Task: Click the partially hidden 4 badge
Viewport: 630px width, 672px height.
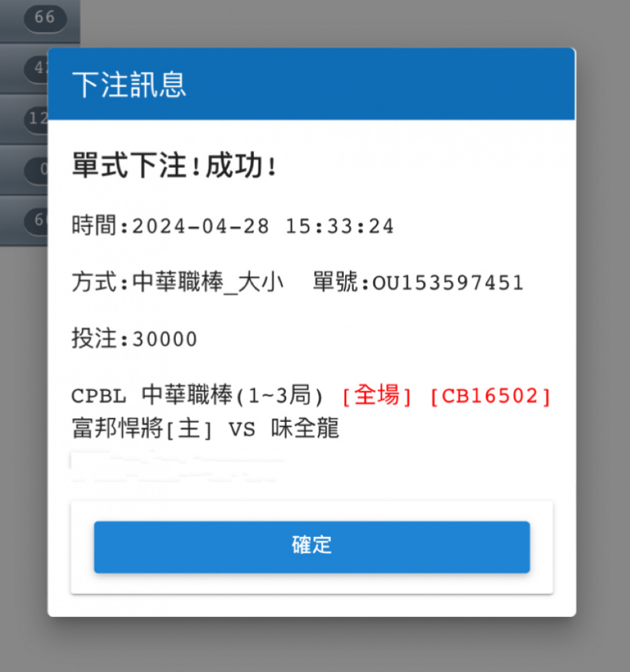Action: click(36, 68)
